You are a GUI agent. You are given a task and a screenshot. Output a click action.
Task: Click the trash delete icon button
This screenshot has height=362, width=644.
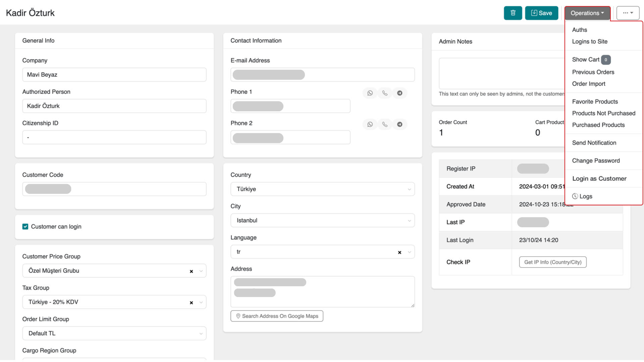[513, 13]
